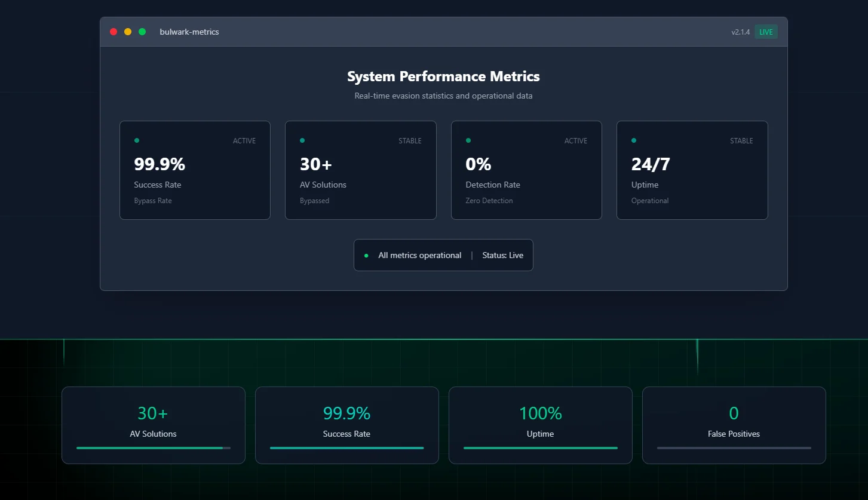Click the Uptime label in bottom card
This screenshot has height=500, width=868.
pyautogui.click(x=540, y=434)
